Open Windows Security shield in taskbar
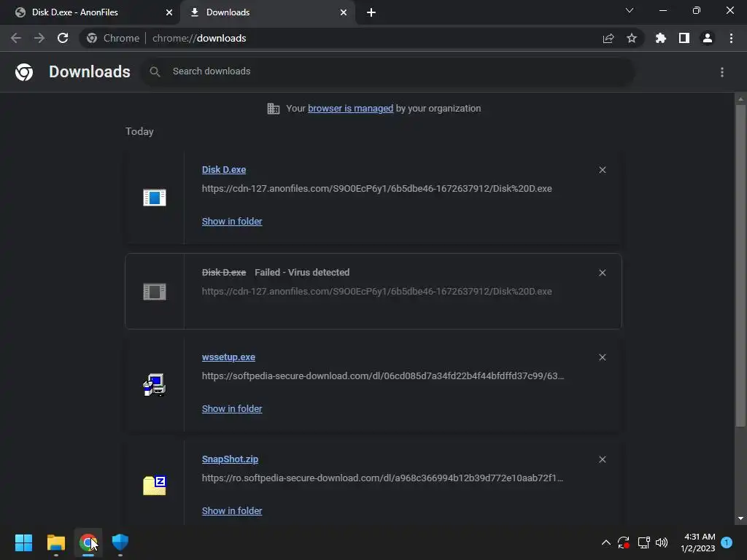The image size is (747, 560). point(120,542)
